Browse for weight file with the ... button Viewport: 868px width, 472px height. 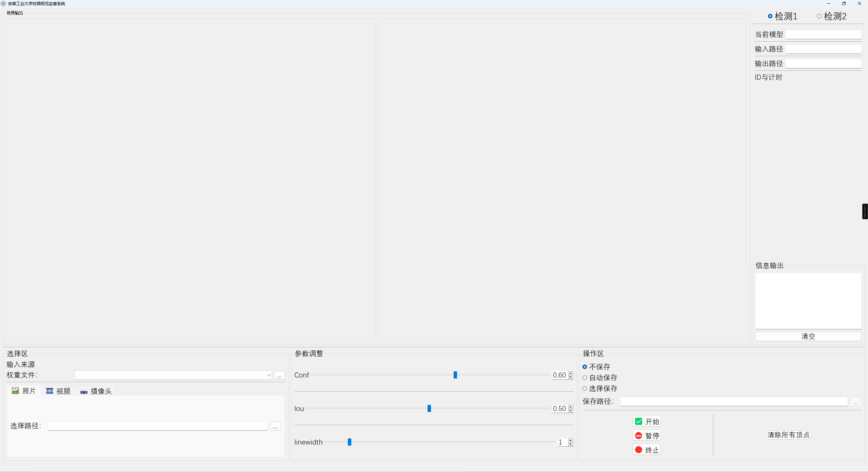pyautogui.click(x=279, y=375)
